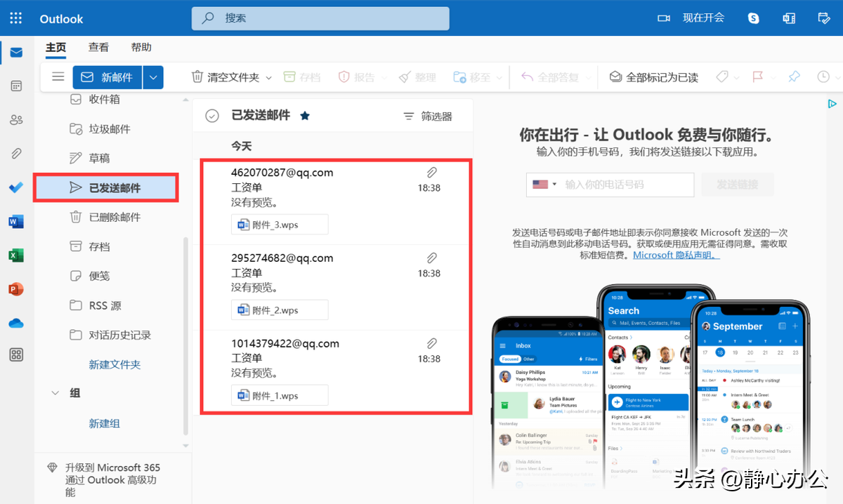This screenshot has height=504, width=843.
Task: Click the Reply all toolbar button
Action: [550, 77]
